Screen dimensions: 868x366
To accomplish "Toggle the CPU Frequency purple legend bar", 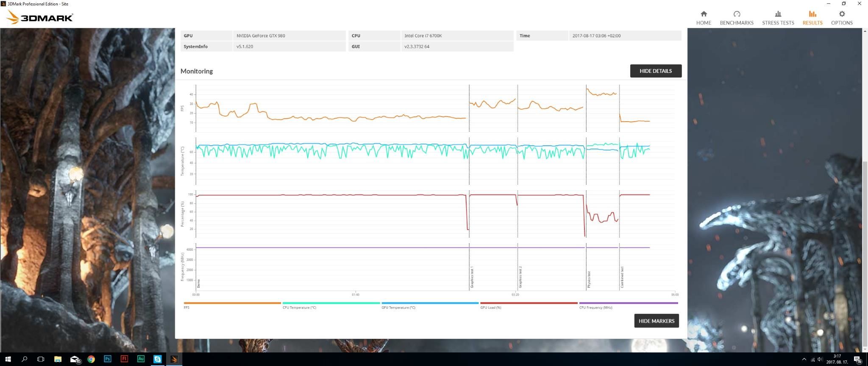I will (629, 303).
